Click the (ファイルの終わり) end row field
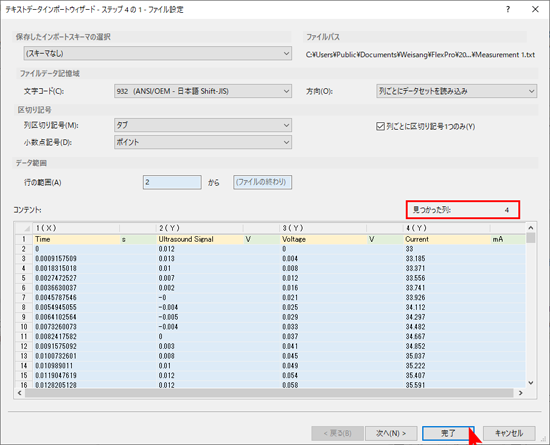Screen dimensions: 550x445 [262, 182]
